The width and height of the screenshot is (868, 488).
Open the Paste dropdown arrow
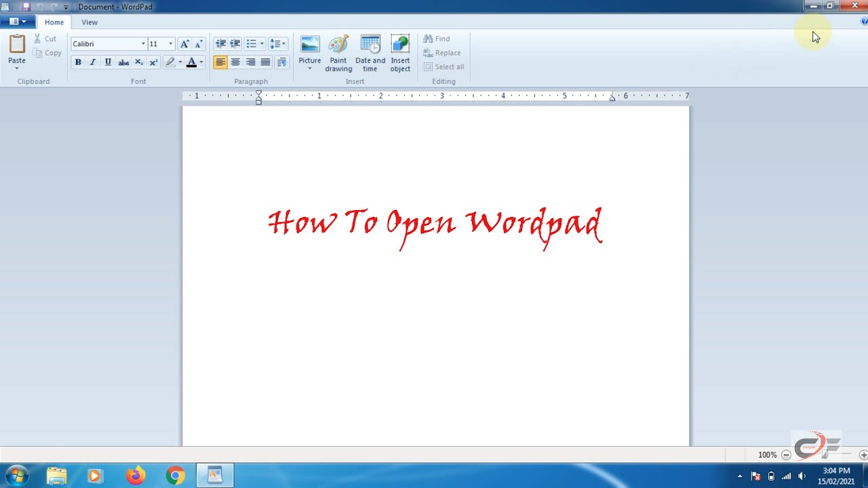(x=17, y=68)
